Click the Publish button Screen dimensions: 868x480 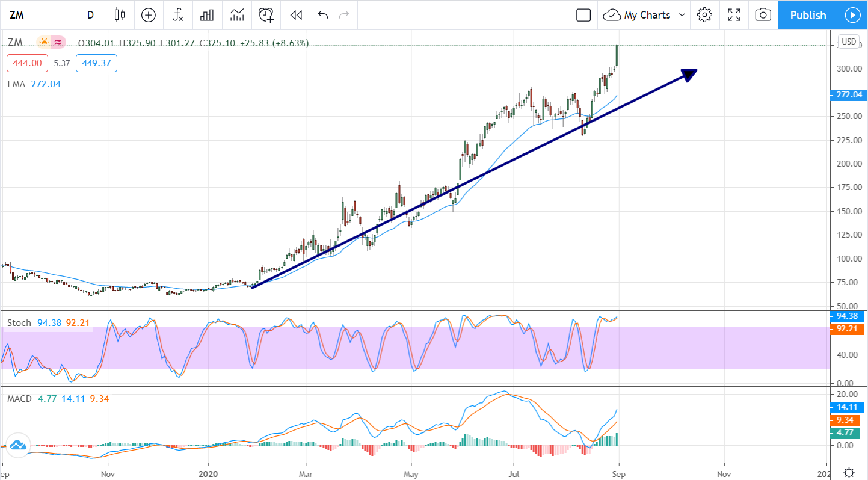(x=807, y=15)
